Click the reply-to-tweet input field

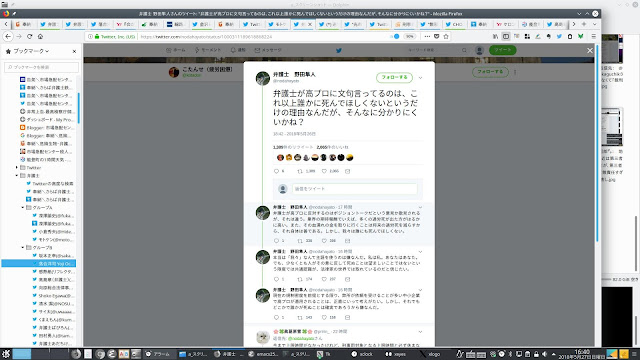tap(355, 189)
